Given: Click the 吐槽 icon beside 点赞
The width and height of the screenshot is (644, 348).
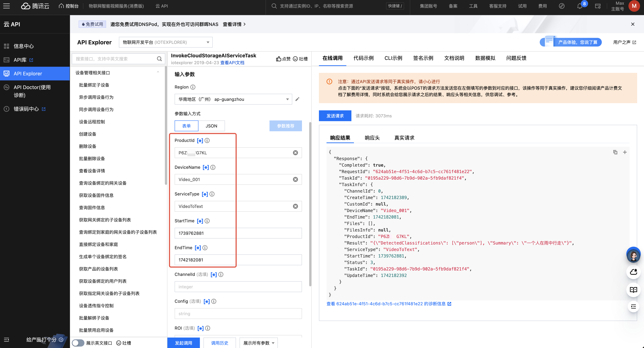Looking at the screenshot, I should 295,59.
